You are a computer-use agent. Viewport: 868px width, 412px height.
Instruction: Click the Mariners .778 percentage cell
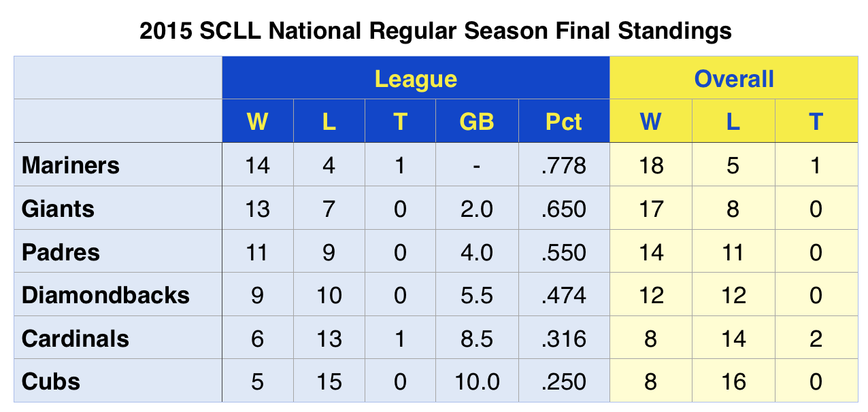coord(564,165)
